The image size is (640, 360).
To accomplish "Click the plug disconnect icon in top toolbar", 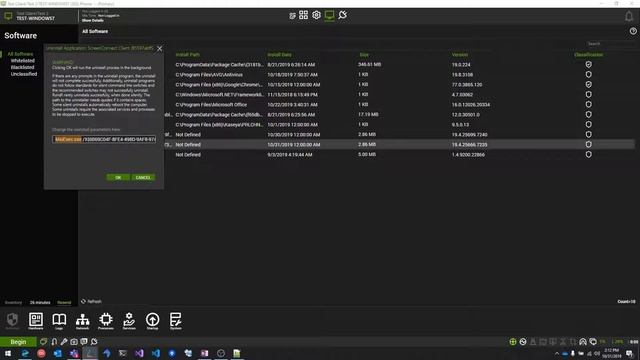I will click(x=342, y=15).
